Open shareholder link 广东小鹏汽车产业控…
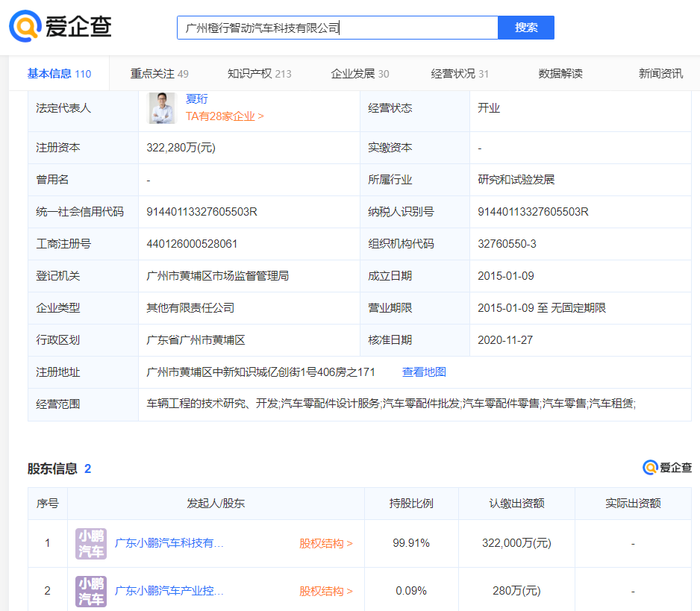The image size is (700, 611). 169,591
